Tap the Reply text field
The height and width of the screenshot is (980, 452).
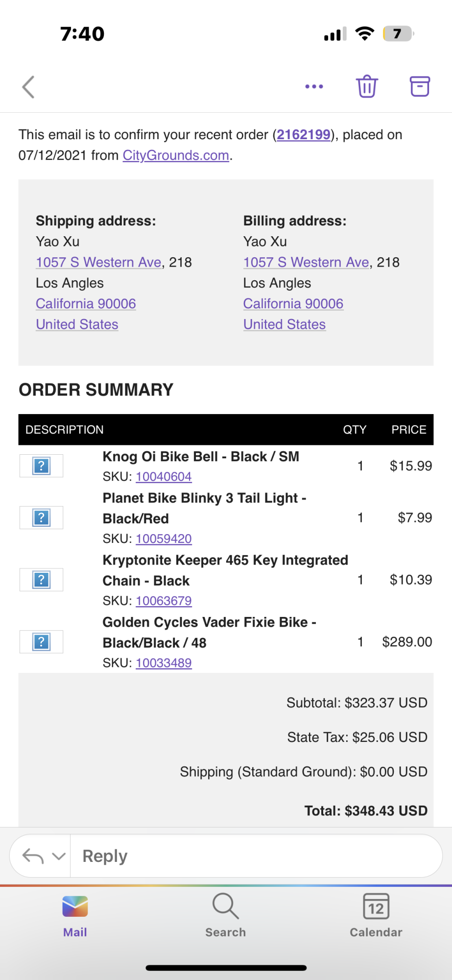point(255,856)
